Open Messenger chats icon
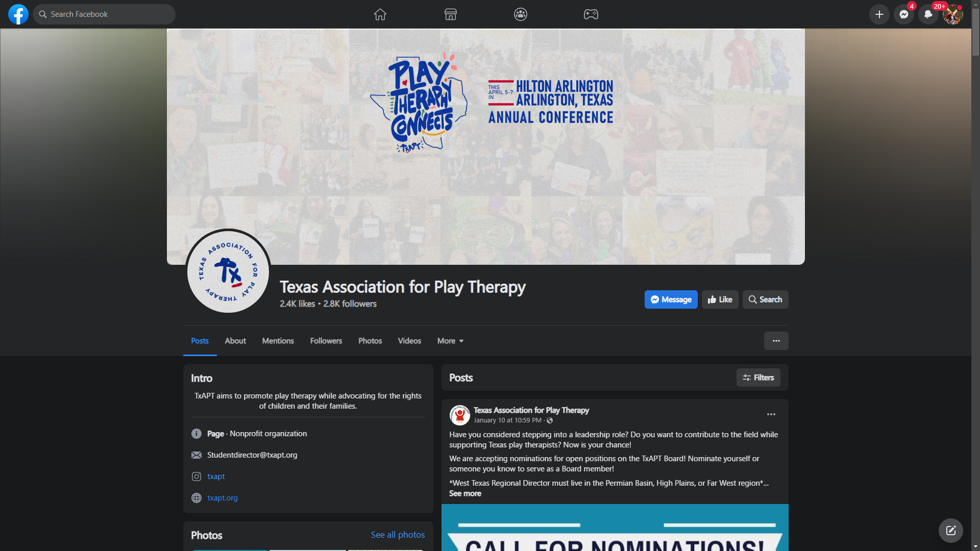The image size is (980, 551). pos(904,14)
